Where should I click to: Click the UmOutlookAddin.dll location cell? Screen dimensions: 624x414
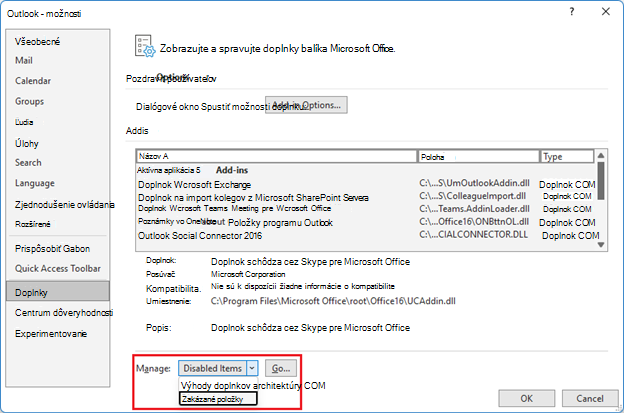(x=474, y=183)
